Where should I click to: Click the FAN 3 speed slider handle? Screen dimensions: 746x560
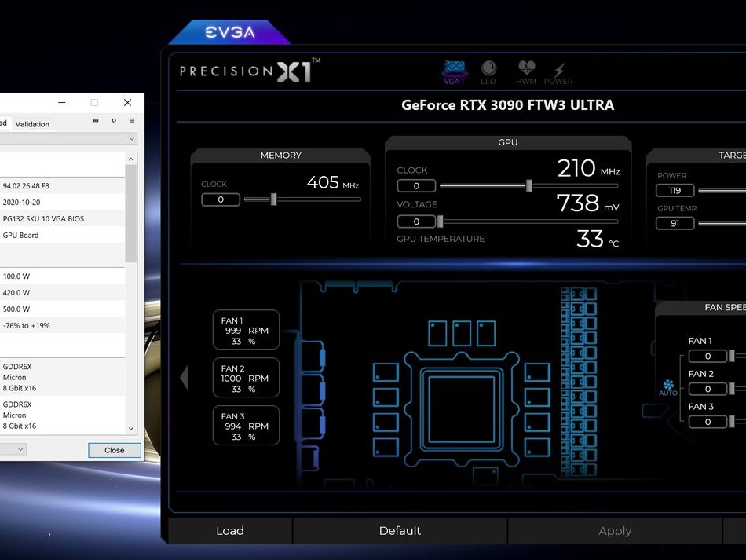[732, 422]
